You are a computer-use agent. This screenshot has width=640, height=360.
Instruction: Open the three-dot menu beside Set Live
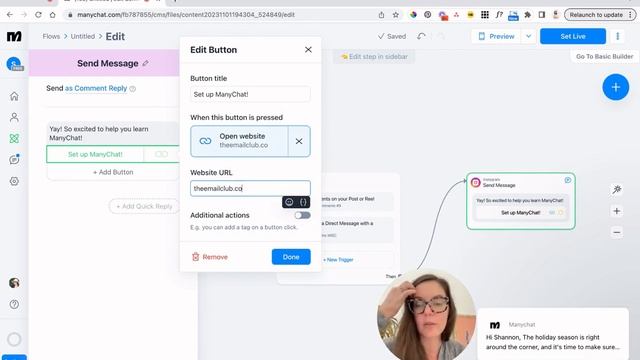pos(618,36)
